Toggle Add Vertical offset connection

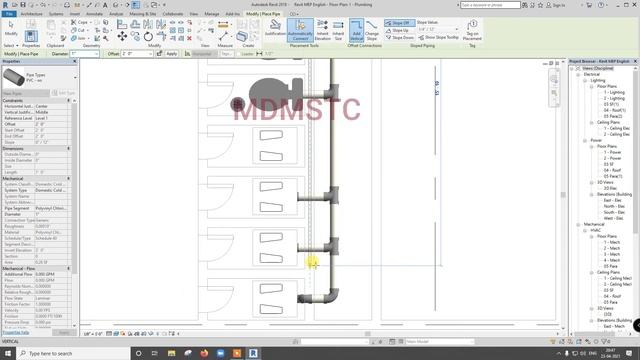pyautogui.click(x=356, y=30)
